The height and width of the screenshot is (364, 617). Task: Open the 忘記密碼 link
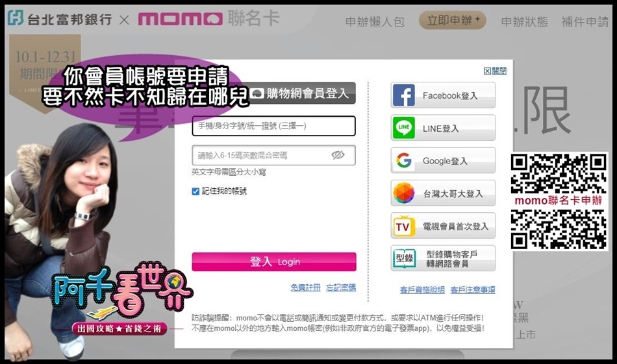(341, 287)
